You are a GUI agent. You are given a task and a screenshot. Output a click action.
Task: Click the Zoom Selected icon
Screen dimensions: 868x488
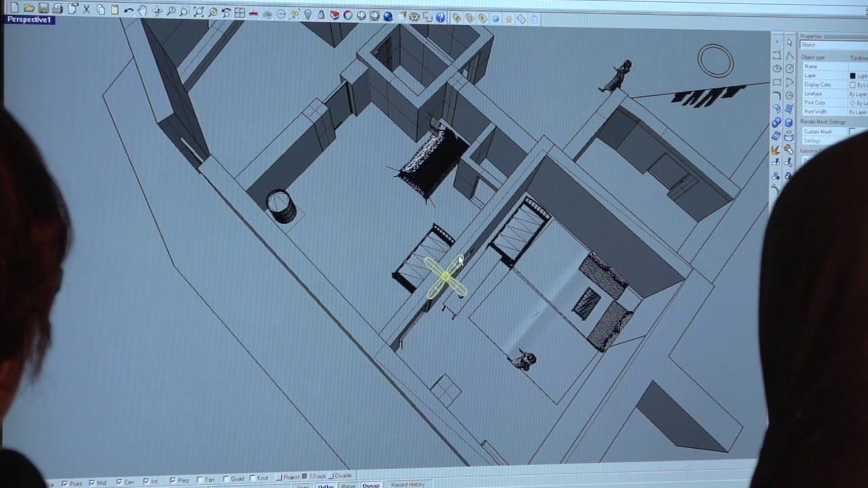click(x=212, y=13)
